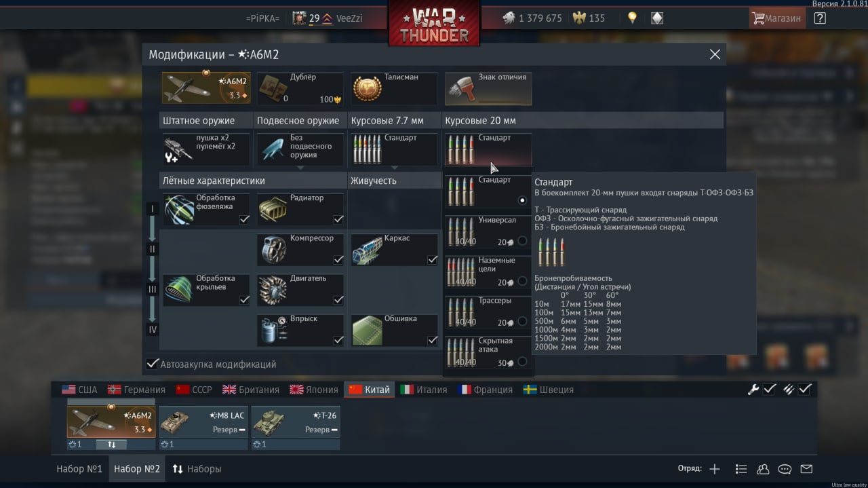The image size is (868, 488).
Task: Select the Трассеры belt radio button
Action: point(522,321)
